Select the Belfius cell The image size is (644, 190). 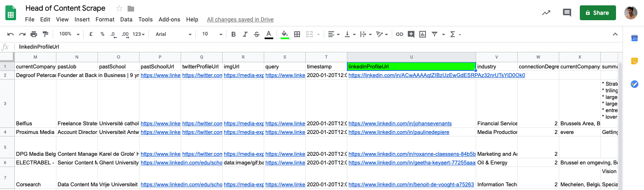[x=35, y=103]
